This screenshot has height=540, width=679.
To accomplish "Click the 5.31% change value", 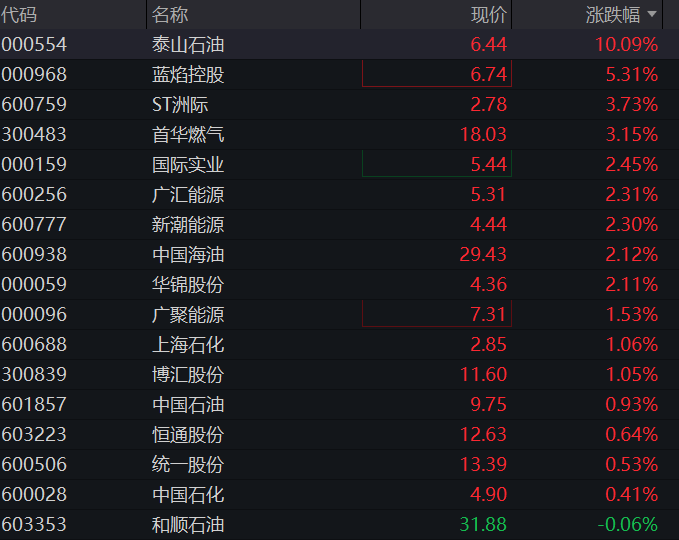I will pos(632,74).
